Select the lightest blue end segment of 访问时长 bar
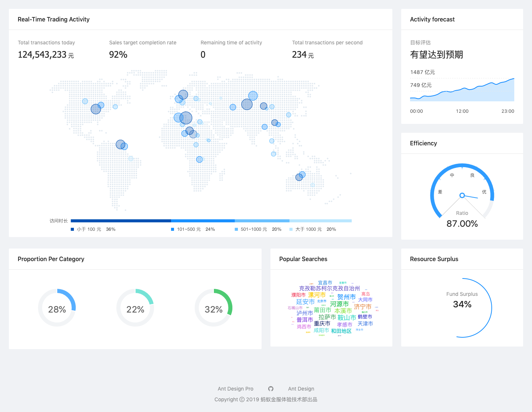Image resolution: width=532 pixels, height=412 pixels. pos(320,221)
